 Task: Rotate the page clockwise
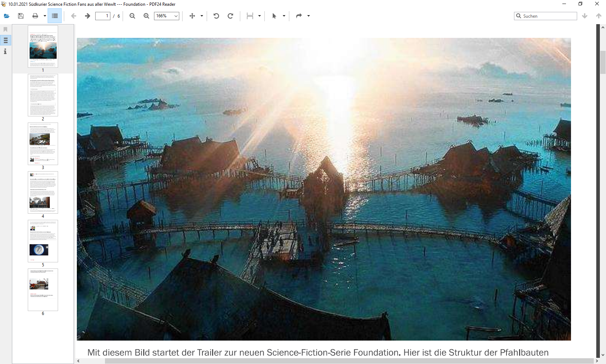coord(230,16)
